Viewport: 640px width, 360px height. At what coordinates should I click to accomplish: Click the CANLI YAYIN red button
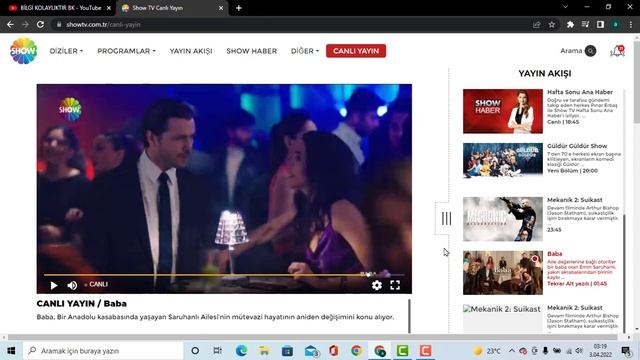tap(356, 51)
